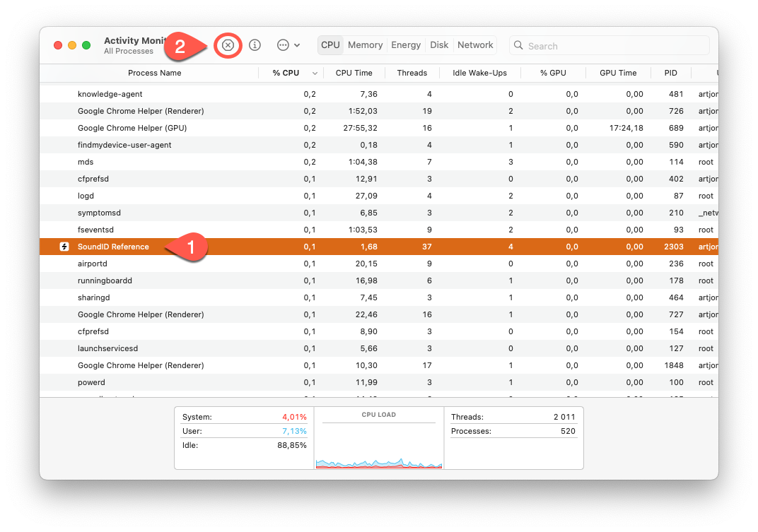Select the logd process row
Screen dimensions: 758x532
[x=379, y=196]
